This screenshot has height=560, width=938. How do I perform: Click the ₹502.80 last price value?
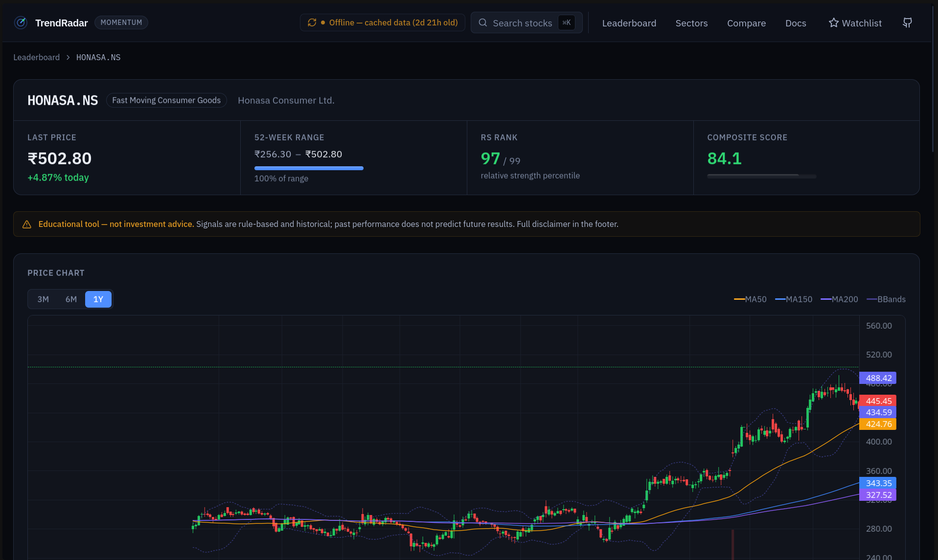pyautogui.click(x=59, y=158)
